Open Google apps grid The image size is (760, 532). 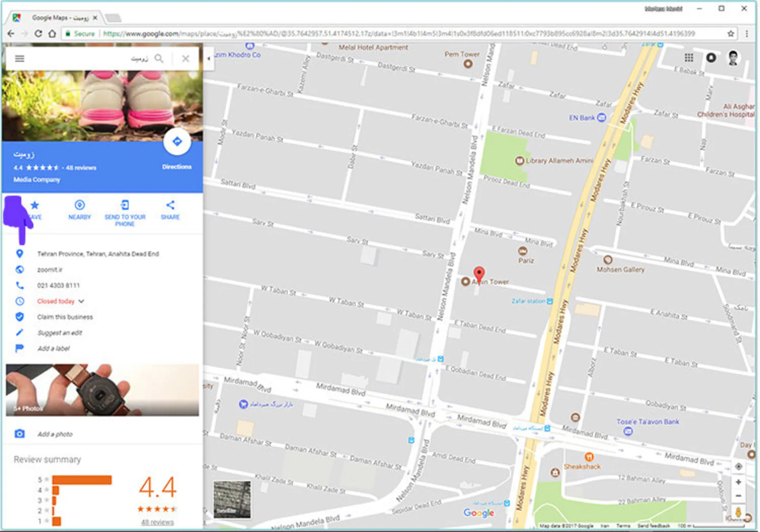click(689, 58)
